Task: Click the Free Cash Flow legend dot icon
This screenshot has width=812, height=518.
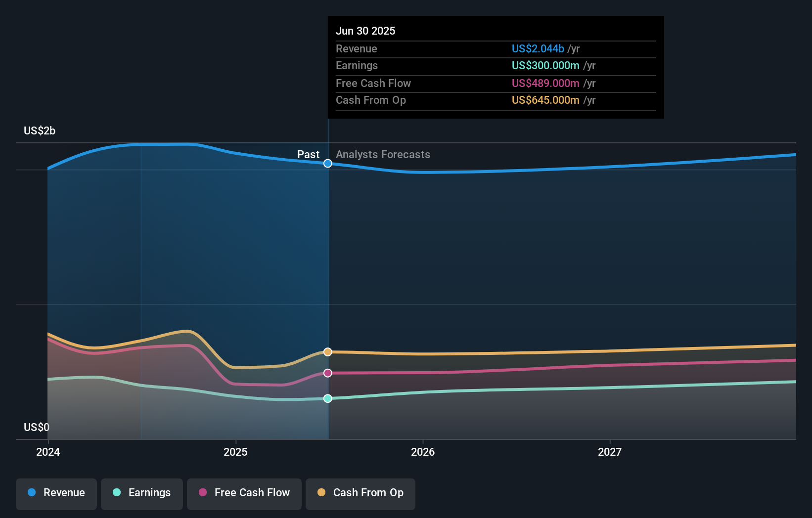Action: tap(203, 493)
